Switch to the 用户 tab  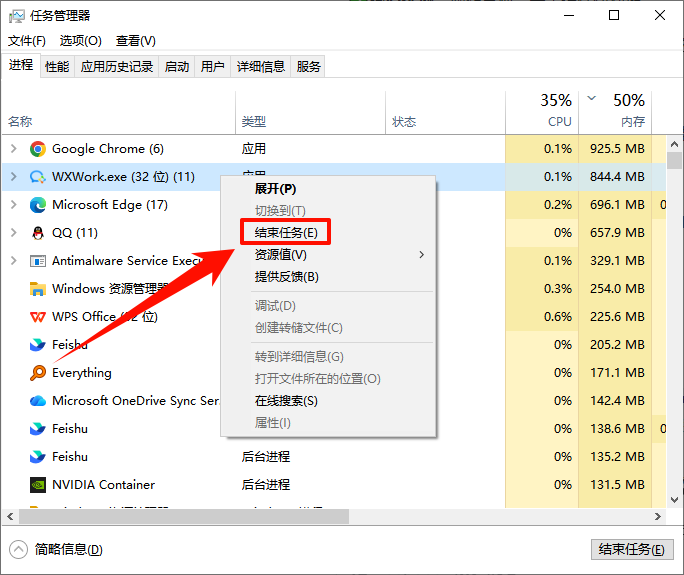tap(212, 67)
